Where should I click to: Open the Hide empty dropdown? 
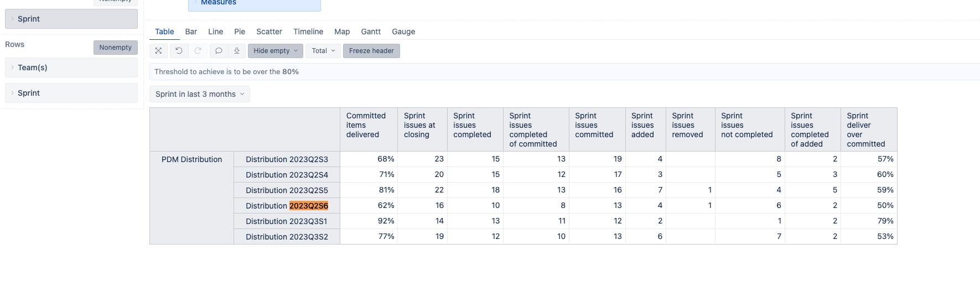pos(276,51)
